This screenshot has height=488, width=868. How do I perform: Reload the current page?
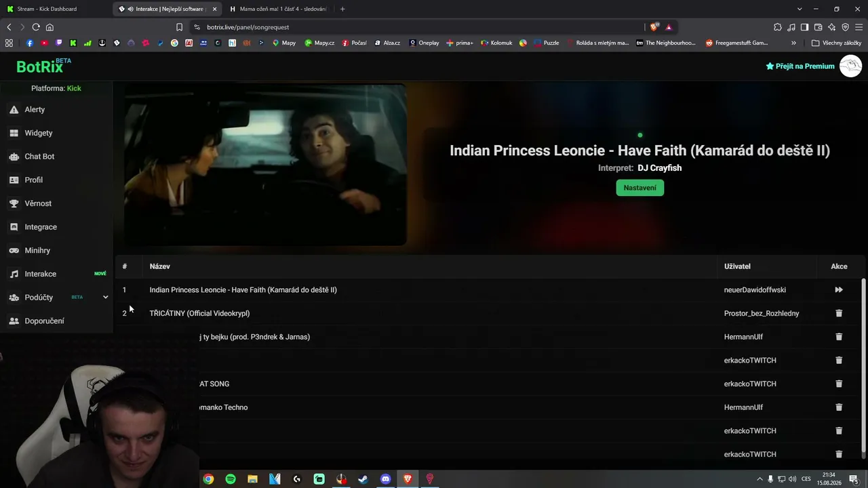point(36,27)
